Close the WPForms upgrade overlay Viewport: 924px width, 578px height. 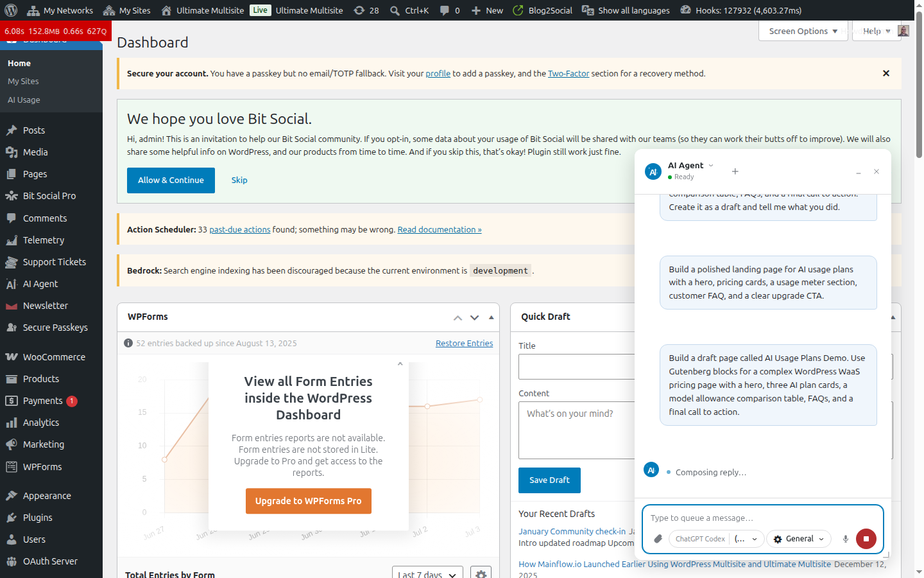(x=400, y=363)
